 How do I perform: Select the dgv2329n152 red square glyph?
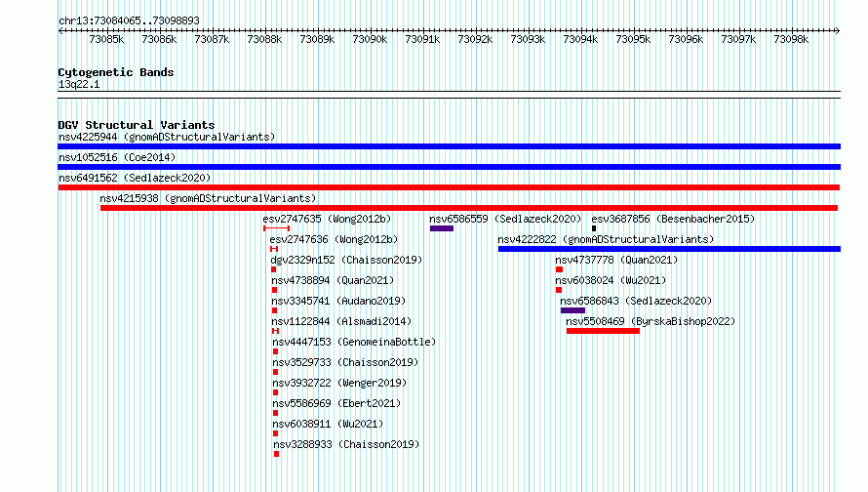273,269
